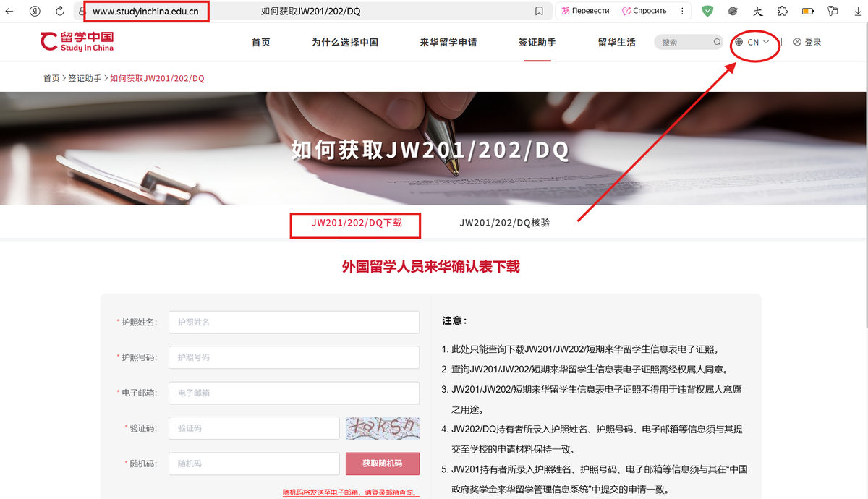Refresh the captcha image
868x499 pixels.
pyautogui.click(x=383, y=428)
